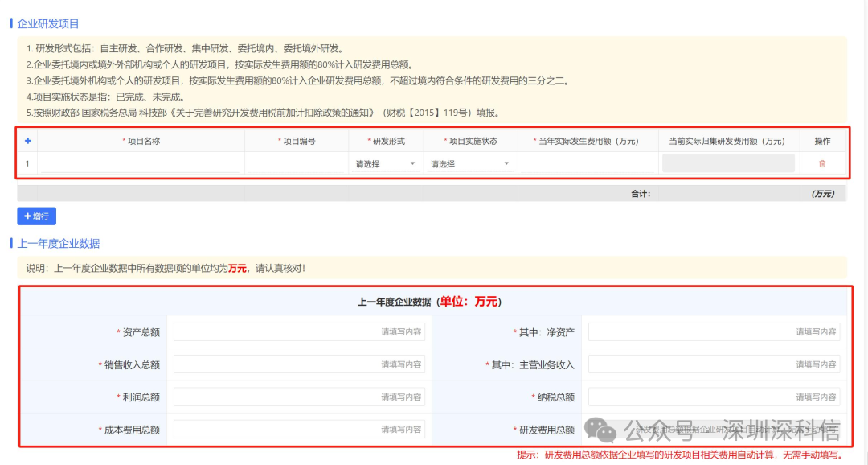Open the 研发形式 dropdown in row 1
Viewport: 868px width, 465px height.
tap(385, 163)
